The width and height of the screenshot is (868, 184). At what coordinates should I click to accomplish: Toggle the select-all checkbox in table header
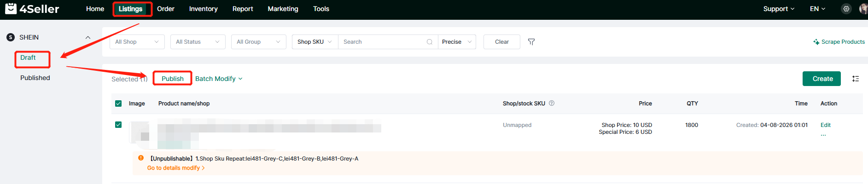118,103
